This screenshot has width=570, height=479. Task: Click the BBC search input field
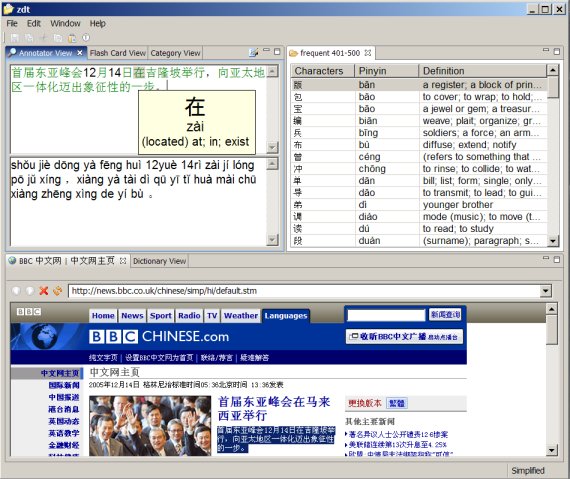[386, 315]
